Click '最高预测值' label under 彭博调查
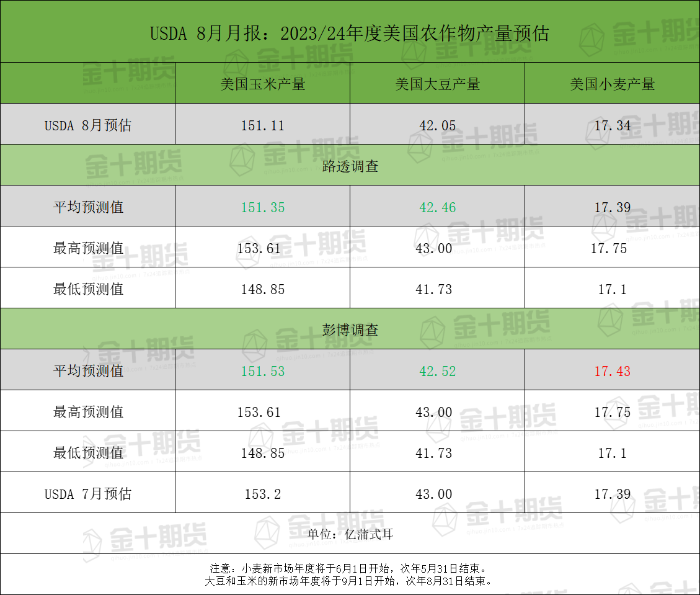The height and width of the screenshot is (595, 700). pyautogui.click(x=88, y=412)
